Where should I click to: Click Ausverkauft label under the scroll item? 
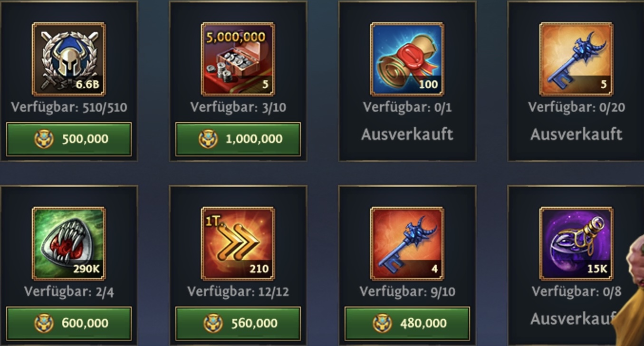coord(407,135)
